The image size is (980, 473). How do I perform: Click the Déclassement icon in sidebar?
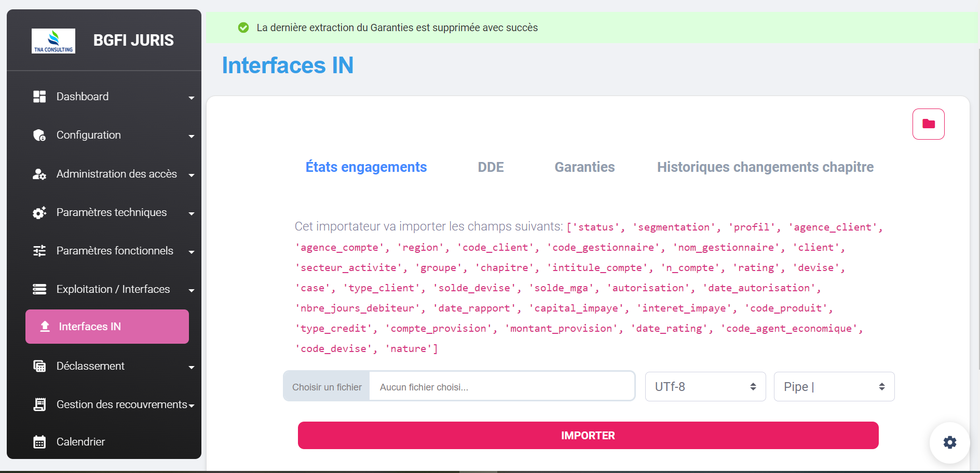(39, 366)
